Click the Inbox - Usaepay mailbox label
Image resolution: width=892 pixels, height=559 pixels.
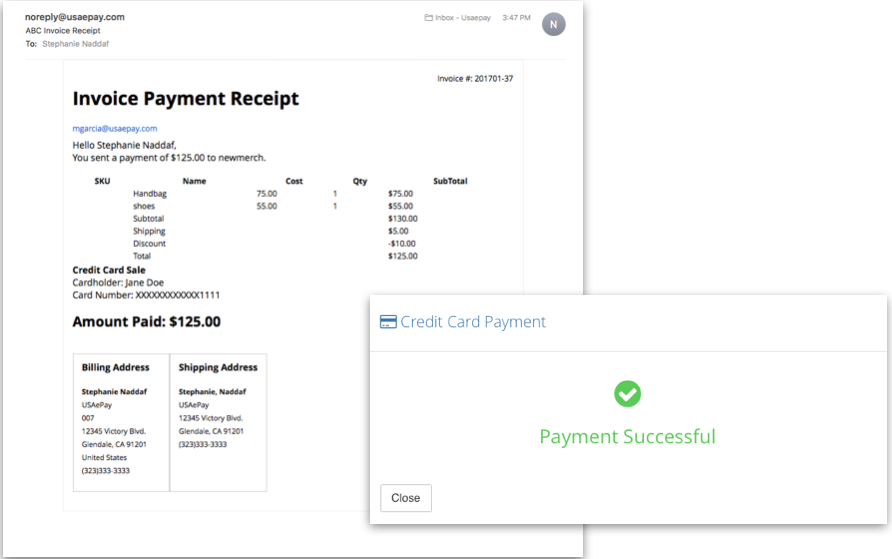point(462,18)
